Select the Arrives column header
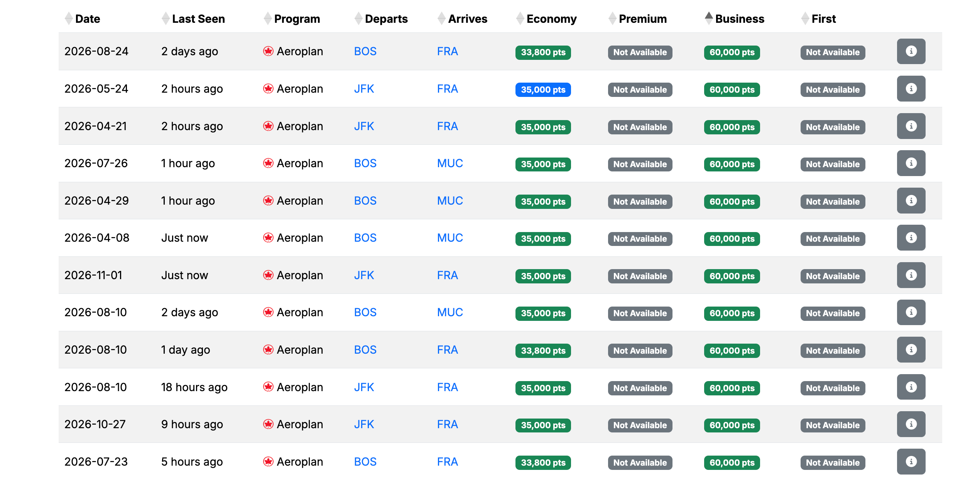 pyautogui.click(x=467, y=19)
